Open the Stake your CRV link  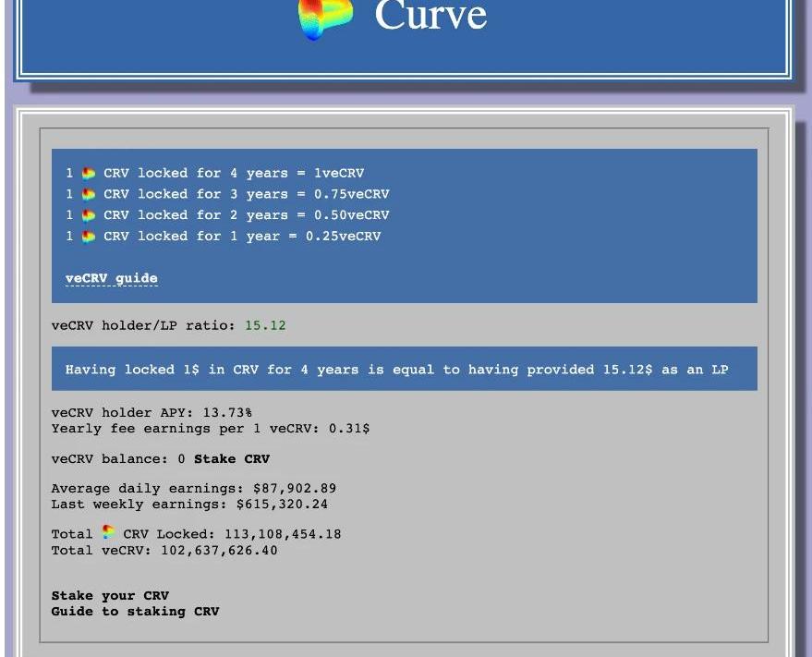(110, 596)
